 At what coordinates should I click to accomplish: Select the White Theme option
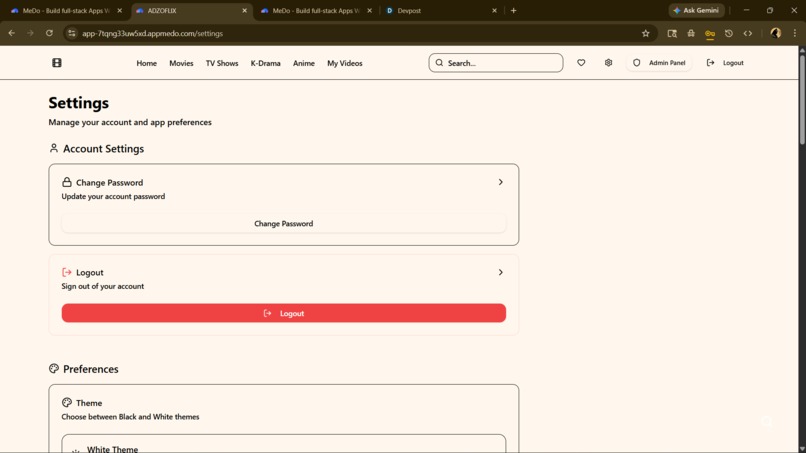click(x=284, y=446)
